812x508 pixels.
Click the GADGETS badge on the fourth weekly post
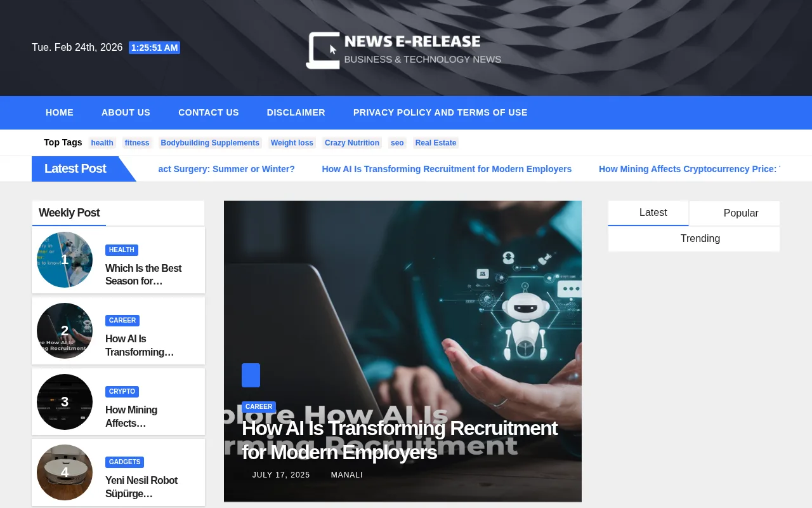coord(124,462)
